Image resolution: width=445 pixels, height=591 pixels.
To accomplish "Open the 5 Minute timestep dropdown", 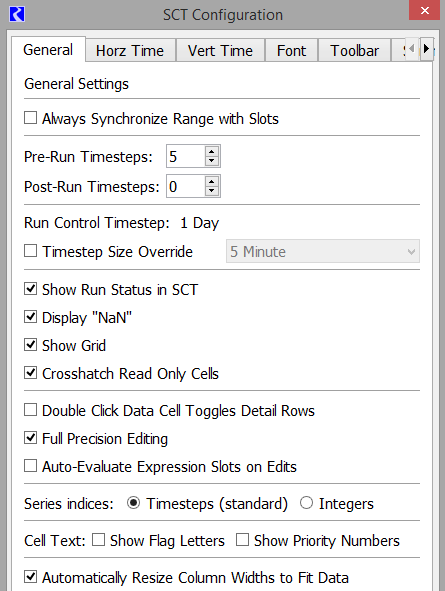I will (323, 251).
